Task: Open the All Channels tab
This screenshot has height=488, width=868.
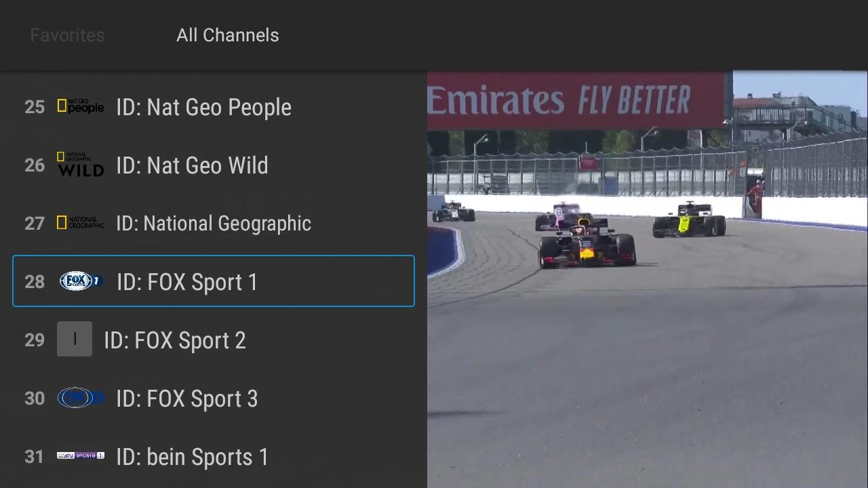Action: coord(228,35)
